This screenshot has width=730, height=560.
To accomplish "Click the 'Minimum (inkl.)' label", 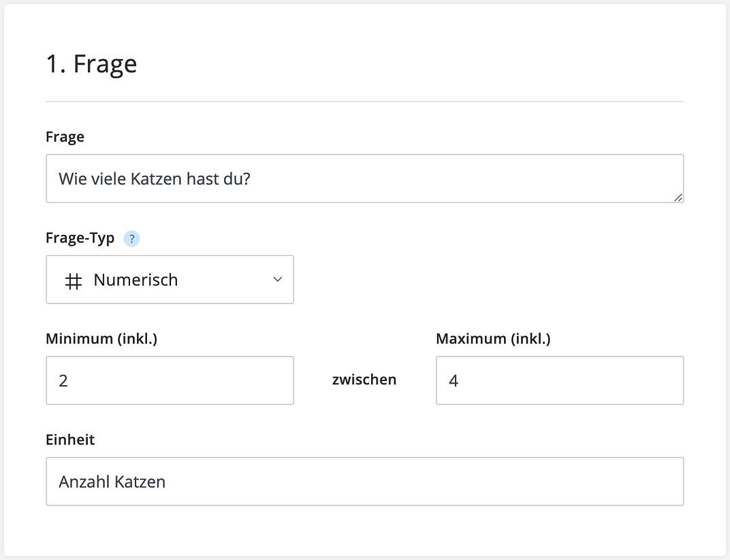I will coord(101,339).
